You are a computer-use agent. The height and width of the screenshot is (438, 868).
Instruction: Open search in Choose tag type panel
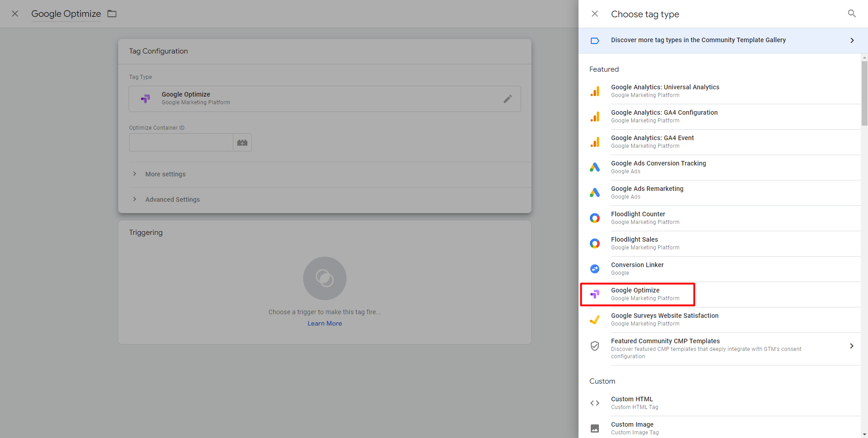[x=852, y=14]
